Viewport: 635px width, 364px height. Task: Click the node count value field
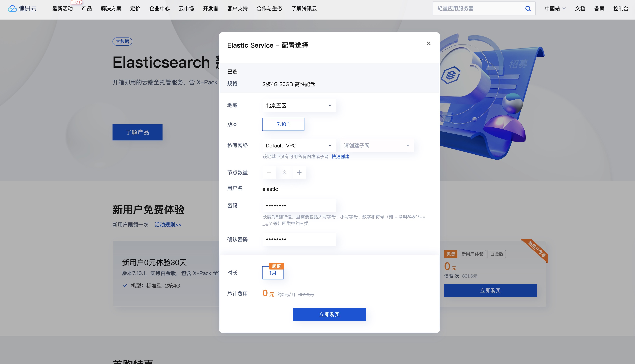click(284, 172)
